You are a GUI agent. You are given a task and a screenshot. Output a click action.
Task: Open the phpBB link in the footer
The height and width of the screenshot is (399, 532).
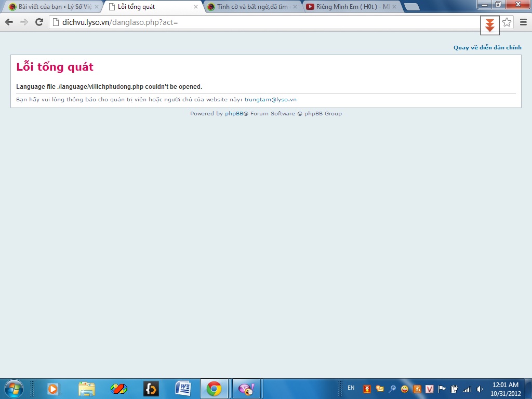point(234,114)
